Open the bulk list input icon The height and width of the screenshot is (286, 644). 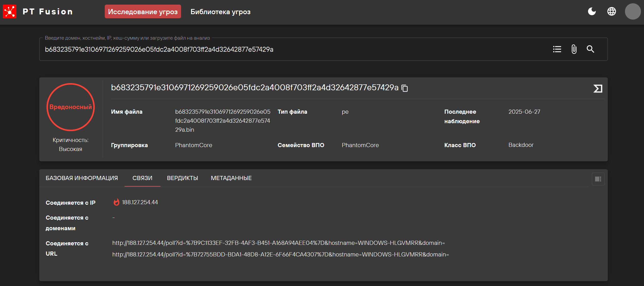pos(557,49)
